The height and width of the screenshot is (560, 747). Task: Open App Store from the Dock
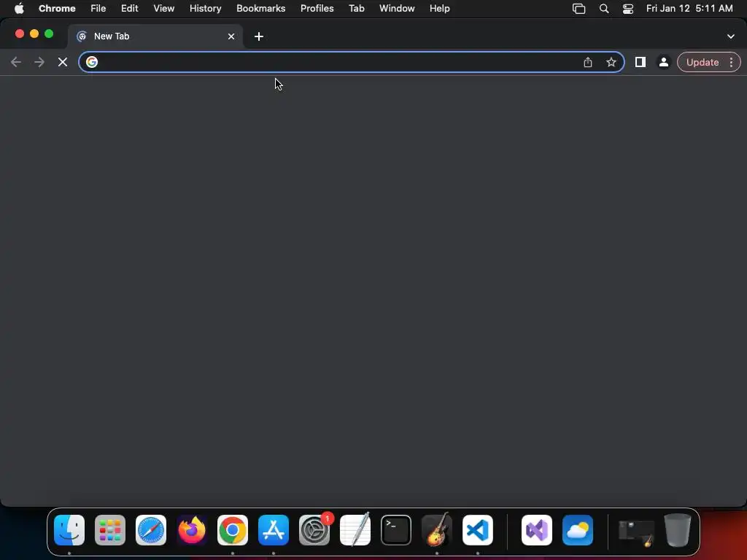pos(274,530)
